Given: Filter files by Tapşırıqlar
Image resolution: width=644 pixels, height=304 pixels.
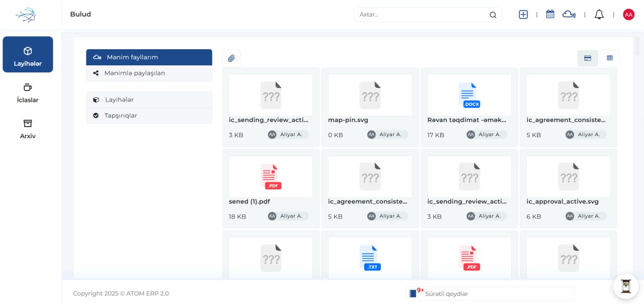Looking at the screenshot, I should click(149, 116).
